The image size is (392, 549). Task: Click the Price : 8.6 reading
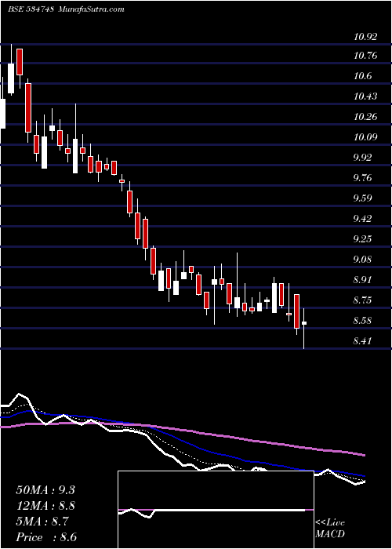tap(46, 537)
